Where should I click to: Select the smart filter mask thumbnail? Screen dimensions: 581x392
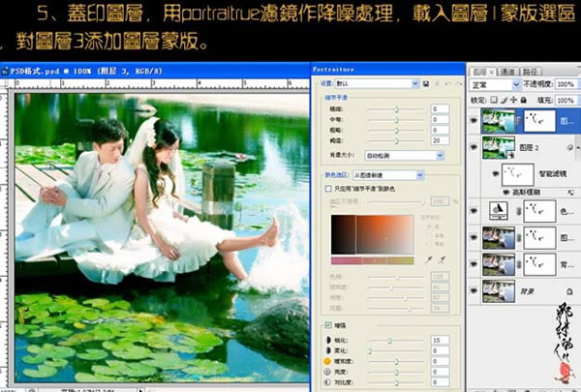518,174
